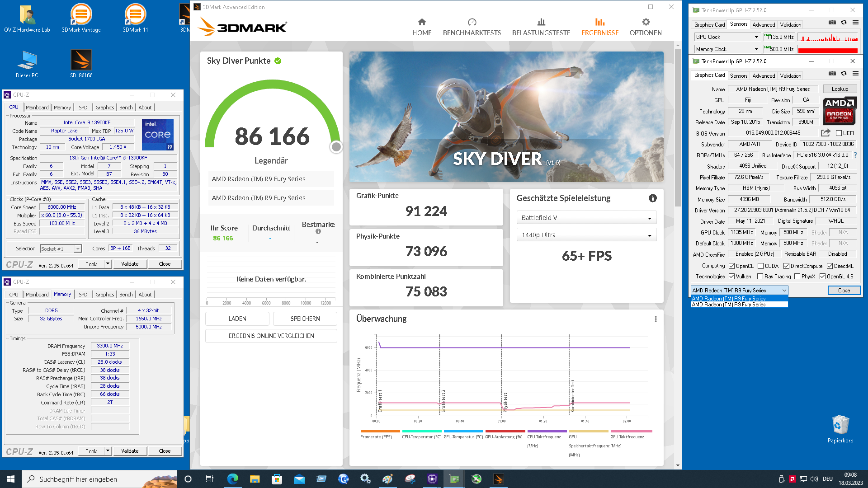Switch to SPD tab in lower CPU-Z
The width and height of the screenshot is (868, 488).
click(x=83, y=295)
